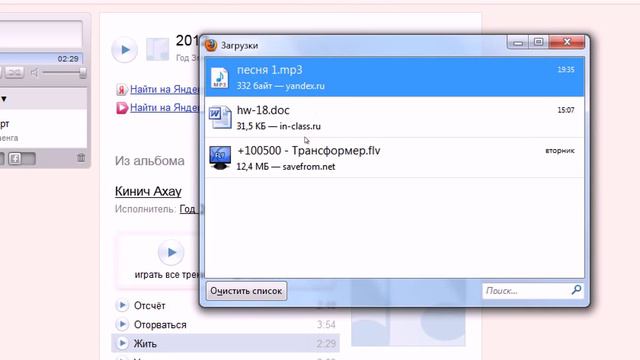Focus the Поиск search field in Загрузки
Screen dimensions: 640x360
coord(527,291)
